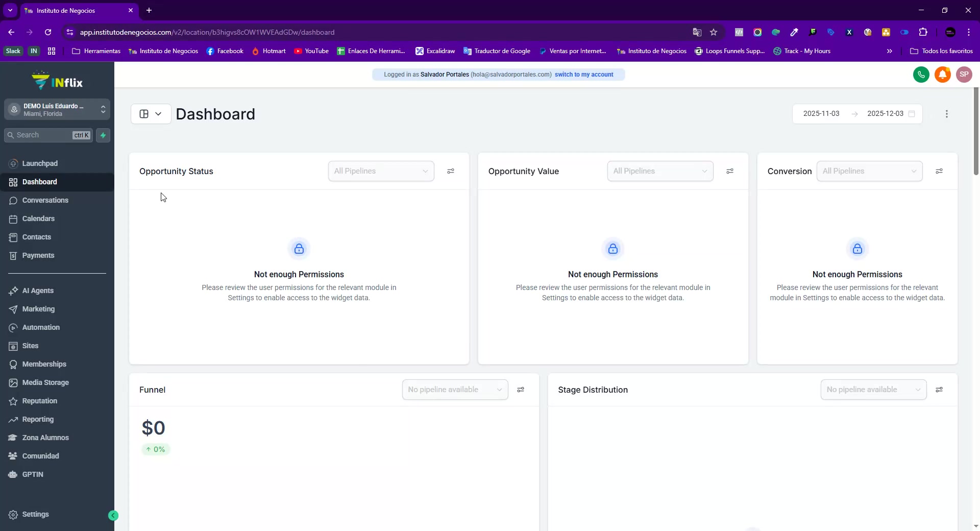The height and width of the screenshot is (531, 980).
Task: Go to Automation in the sidebar
Action: pos(41,328)
